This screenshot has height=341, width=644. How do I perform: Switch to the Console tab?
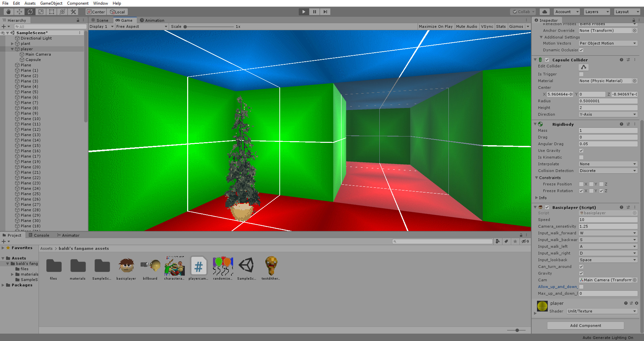(39, 235)
